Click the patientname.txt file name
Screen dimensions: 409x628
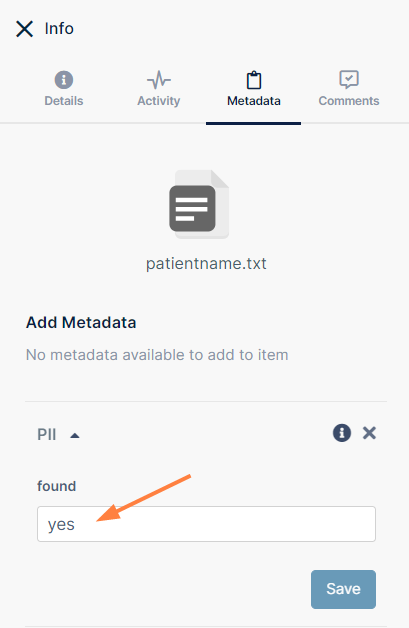[206, 264]
